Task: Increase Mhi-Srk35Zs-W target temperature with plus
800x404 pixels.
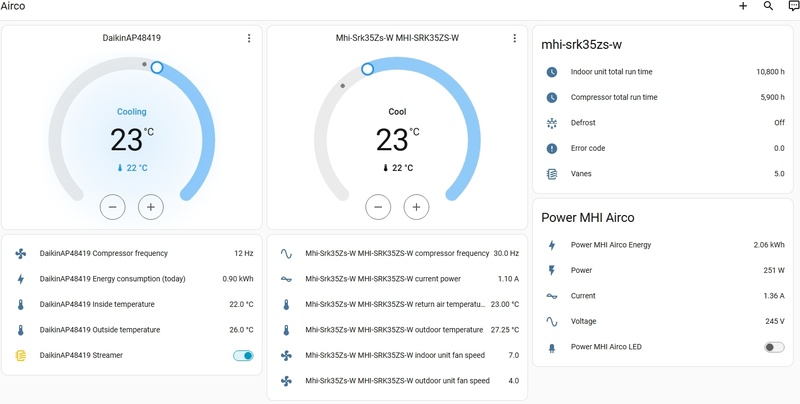Action: [416, 207]
